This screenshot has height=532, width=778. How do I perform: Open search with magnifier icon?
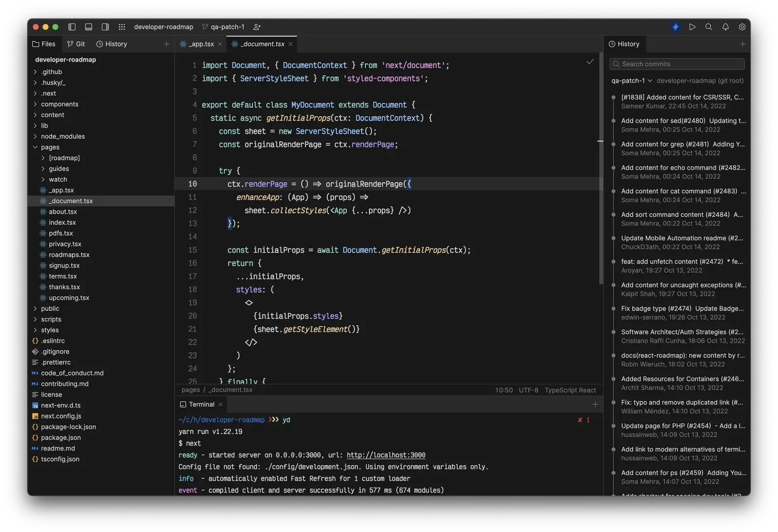click(x=709, y=27)
